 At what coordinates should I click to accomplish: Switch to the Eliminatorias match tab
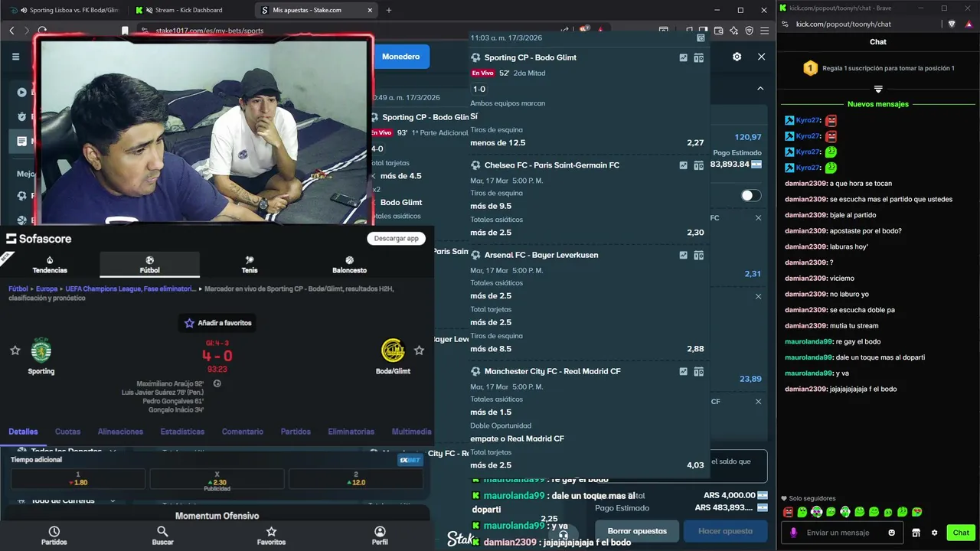351,432
